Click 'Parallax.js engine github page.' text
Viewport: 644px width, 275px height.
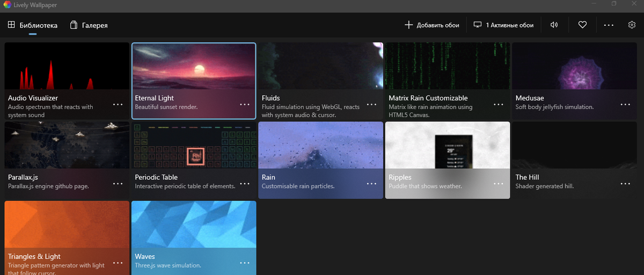tap(48, 186)
